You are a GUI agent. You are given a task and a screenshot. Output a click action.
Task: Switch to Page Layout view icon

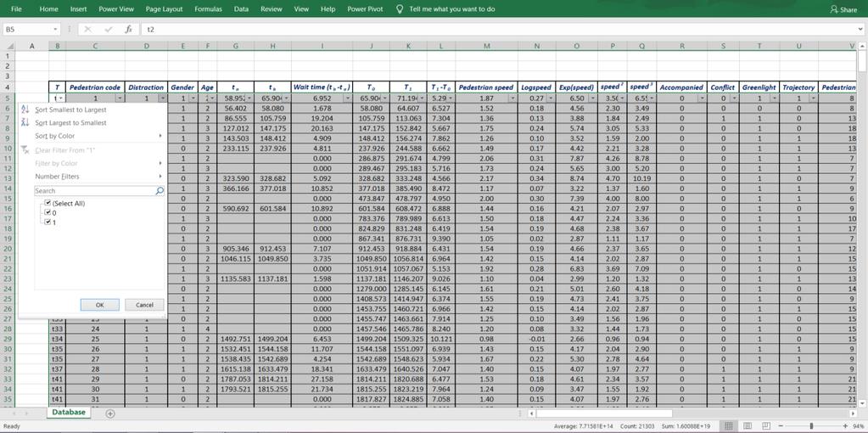click(748, 426)
